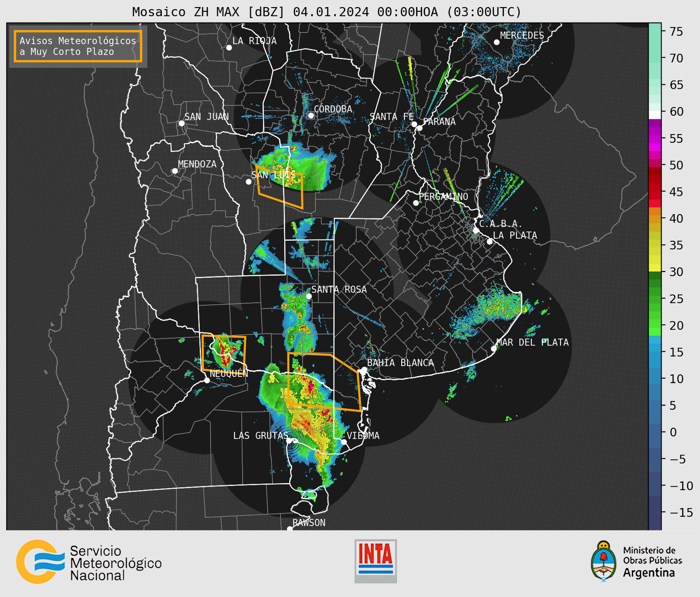Click the Avisos Meteorológicos a Muy Corto Plazo legend box

(78, 46)
